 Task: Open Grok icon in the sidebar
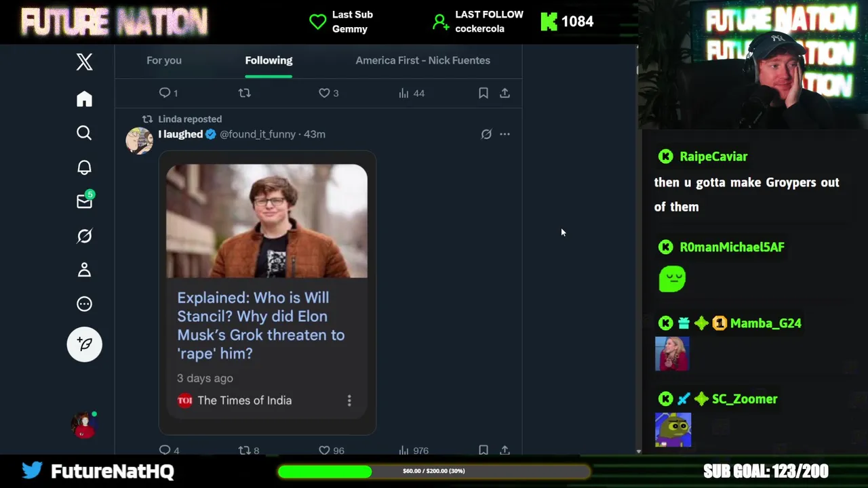(84, 236)
